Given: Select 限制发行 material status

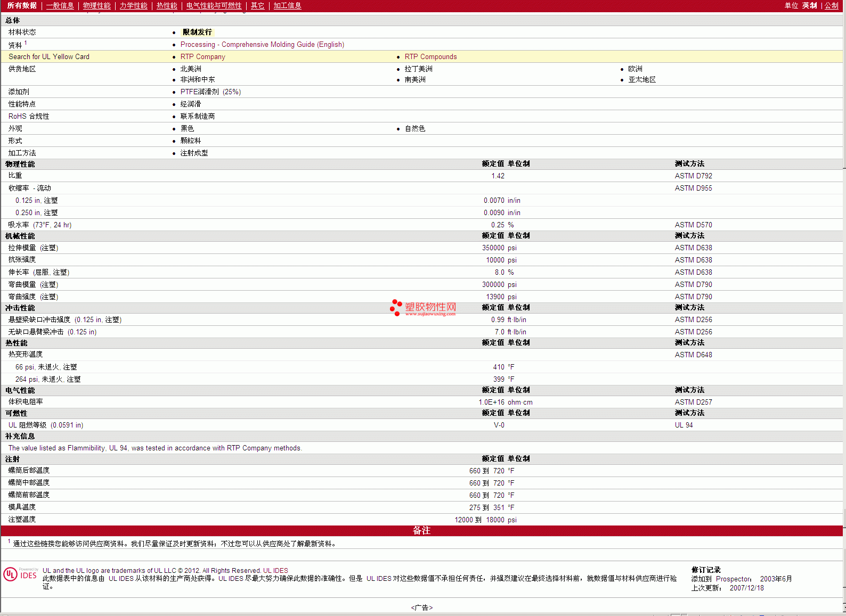Looking at the screenshot, I should [197, 32].
